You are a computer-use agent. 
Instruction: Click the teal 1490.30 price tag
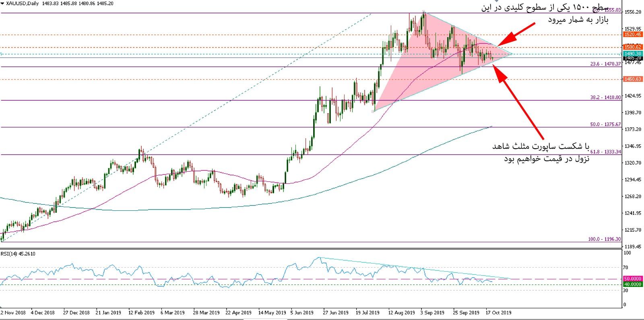632,54
